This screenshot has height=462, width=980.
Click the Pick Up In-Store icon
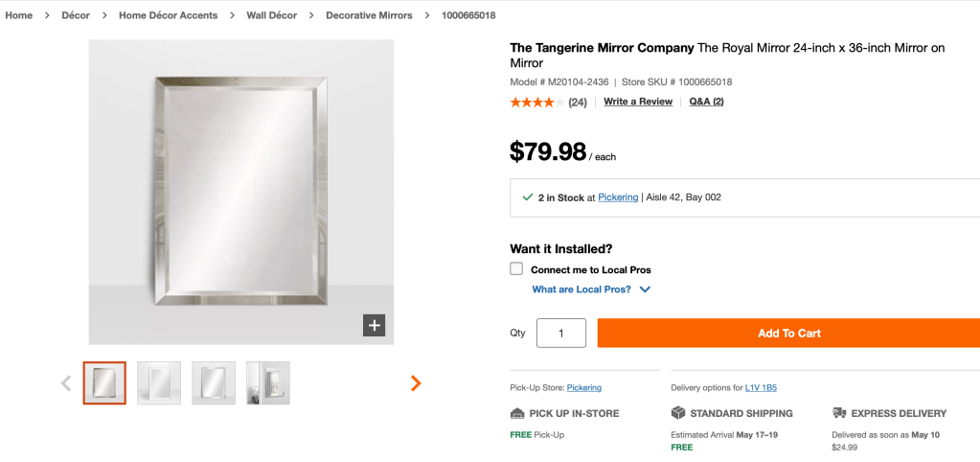[x=518, y=413]
